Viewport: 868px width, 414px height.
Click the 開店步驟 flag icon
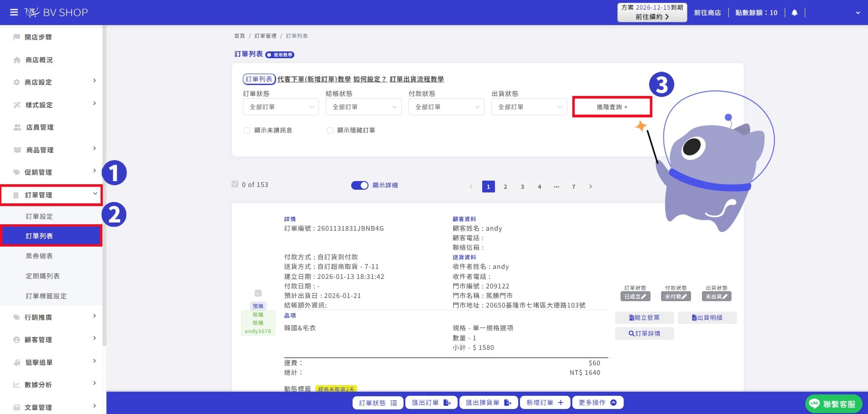17,37
